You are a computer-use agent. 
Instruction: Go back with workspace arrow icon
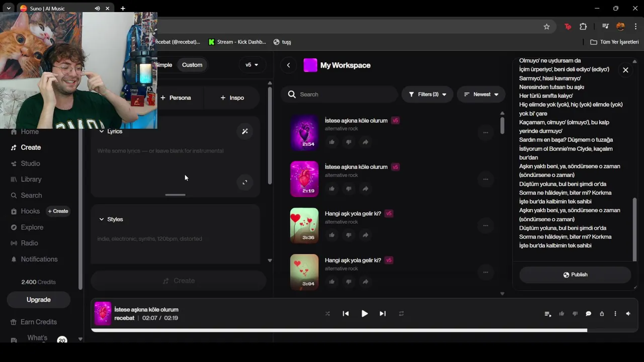click(288, 65)
